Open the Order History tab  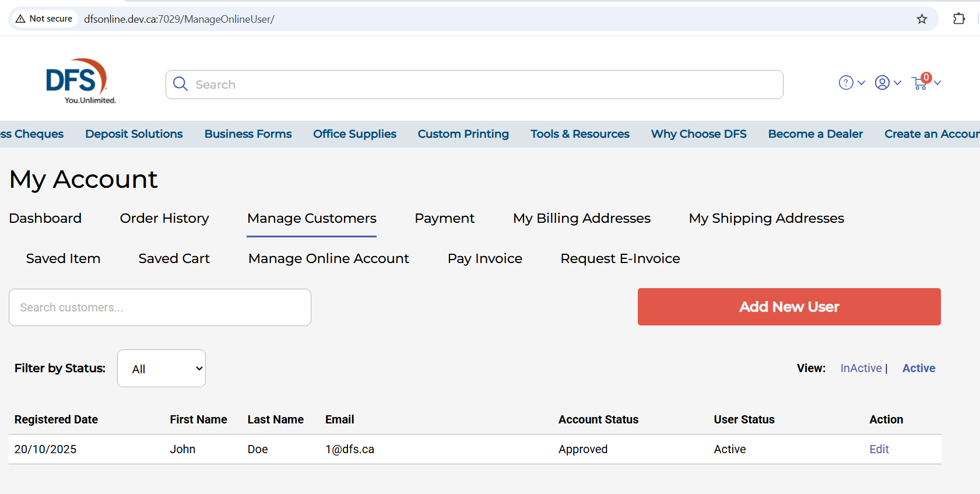coord(164,218)
